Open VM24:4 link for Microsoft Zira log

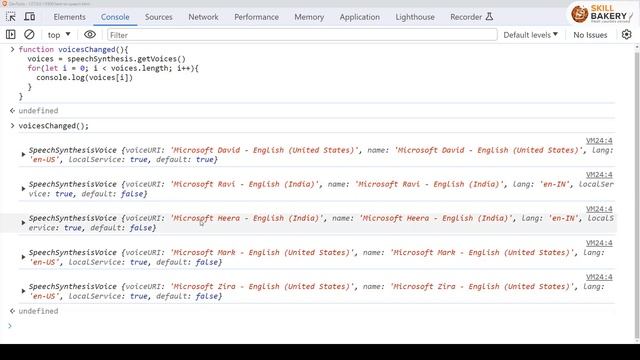(599, 277)
